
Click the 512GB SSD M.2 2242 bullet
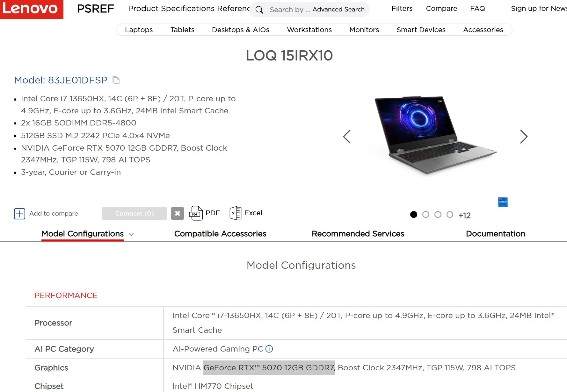coord(95,136)
